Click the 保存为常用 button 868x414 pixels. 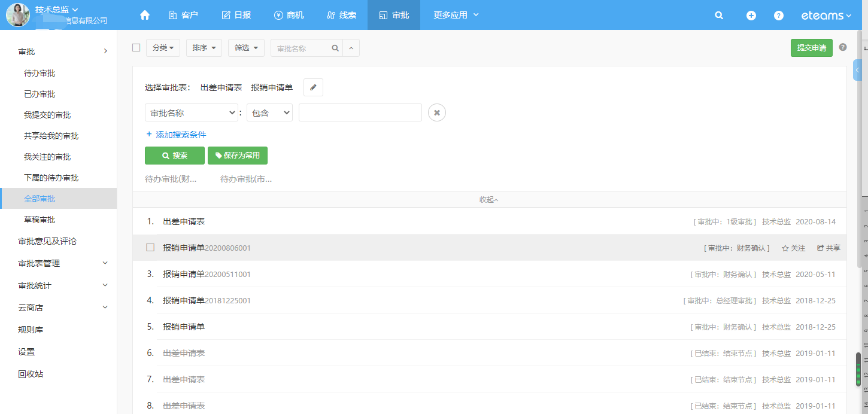click(238, 156)
